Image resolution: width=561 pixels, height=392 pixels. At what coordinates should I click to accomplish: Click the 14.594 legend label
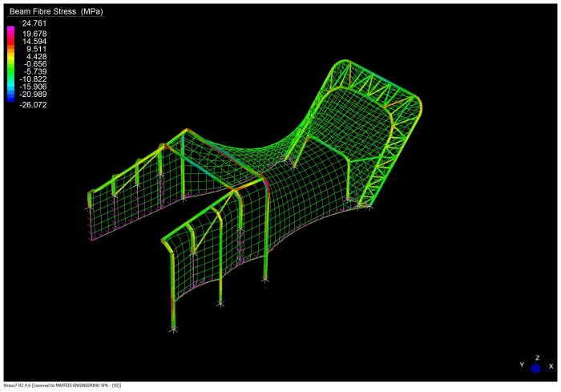coord(34,41)
